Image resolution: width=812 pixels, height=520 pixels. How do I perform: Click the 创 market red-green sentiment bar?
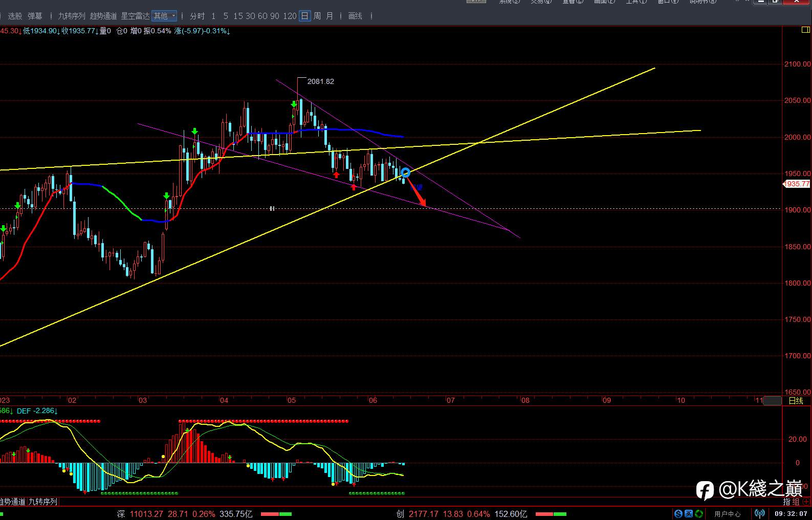[x=551, y=514]
